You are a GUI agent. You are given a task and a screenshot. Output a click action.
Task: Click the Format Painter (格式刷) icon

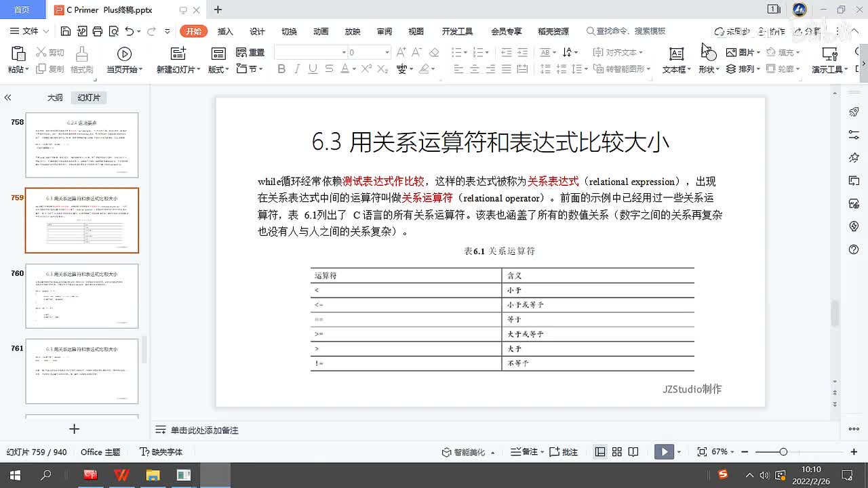(x=81, y=54)
